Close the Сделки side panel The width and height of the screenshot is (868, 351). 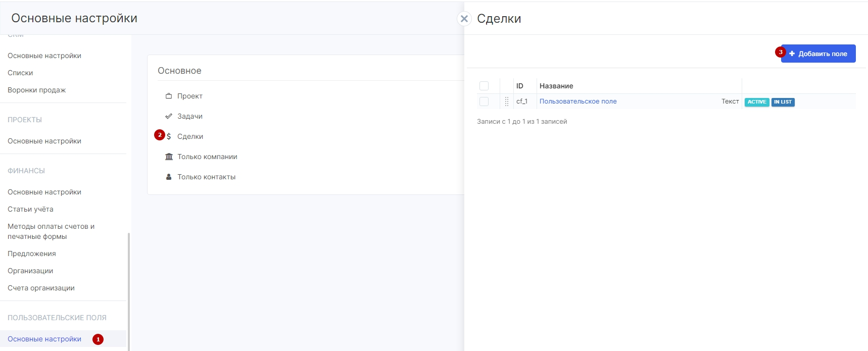click(x=464, y=19)
